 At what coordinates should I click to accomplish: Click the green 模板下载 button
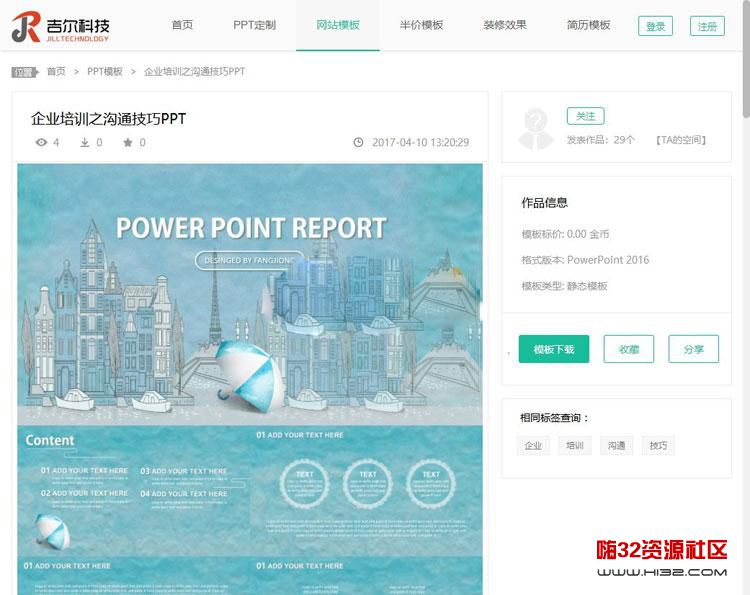click(554, 349)
